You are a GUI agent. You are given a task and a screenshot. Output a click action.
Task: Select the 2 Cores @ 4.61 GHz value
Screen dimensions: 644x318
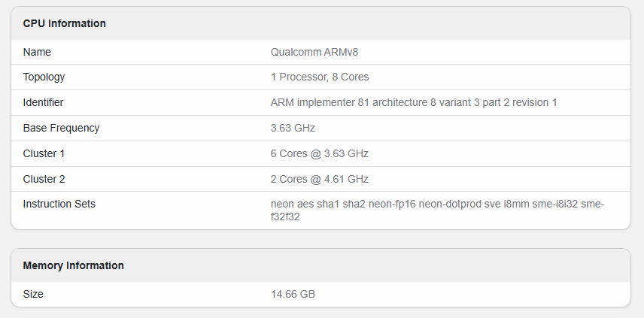pos(320,179)
